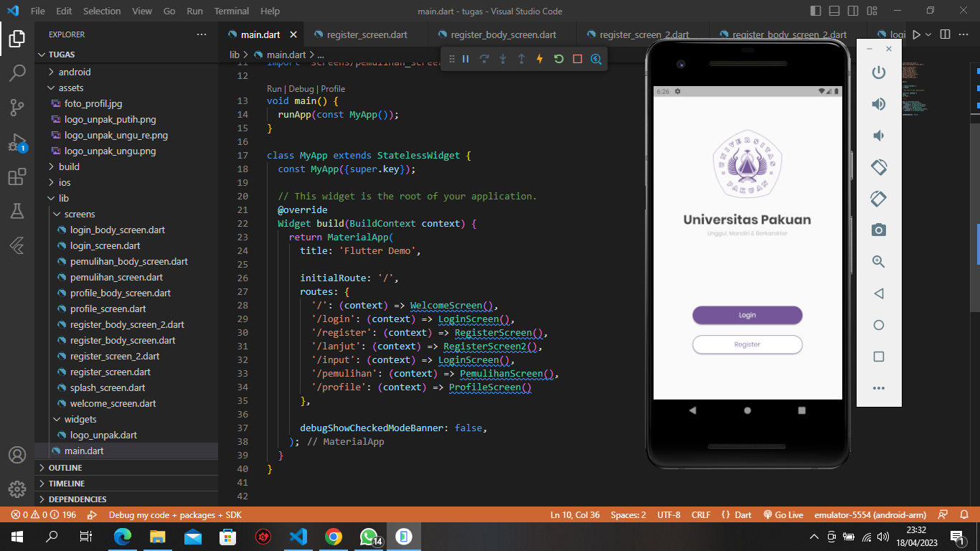Tap the Register button in emulator

coord(747,344)
